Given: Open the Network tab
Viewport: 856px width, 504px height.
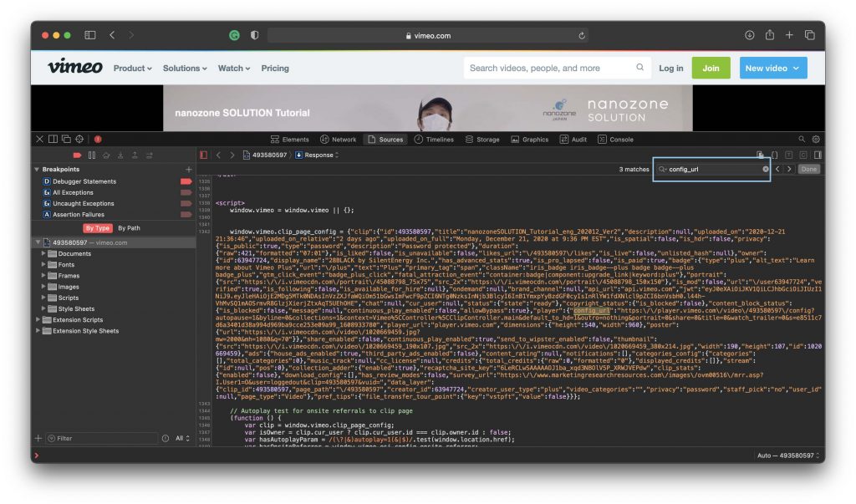Looking at the screenshot, I should (338, 140).
